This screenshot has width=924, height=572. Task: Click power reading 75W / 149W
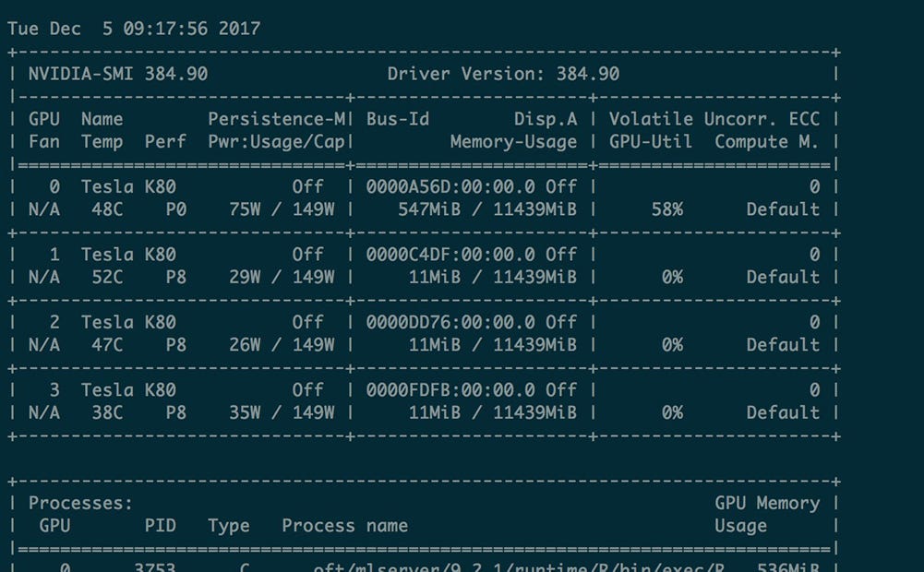click(x=282, y=209)
